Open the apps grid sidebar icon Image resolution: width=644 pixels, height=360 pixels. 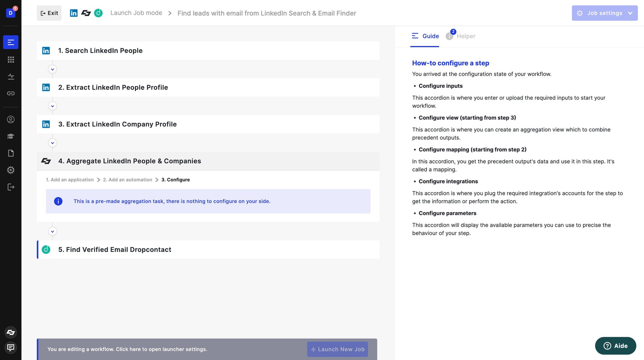coord(11,59)
